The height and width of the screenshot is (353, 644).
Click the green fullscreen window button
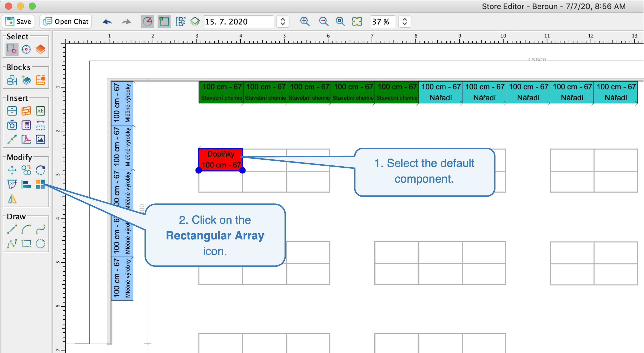pos(32,6)
